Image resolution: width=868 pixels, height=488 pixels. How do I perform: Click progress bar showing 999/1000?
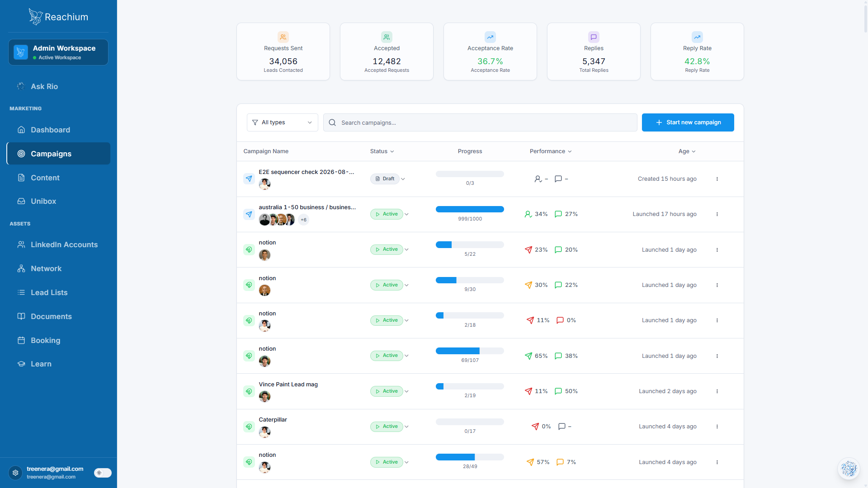(470, 209)
